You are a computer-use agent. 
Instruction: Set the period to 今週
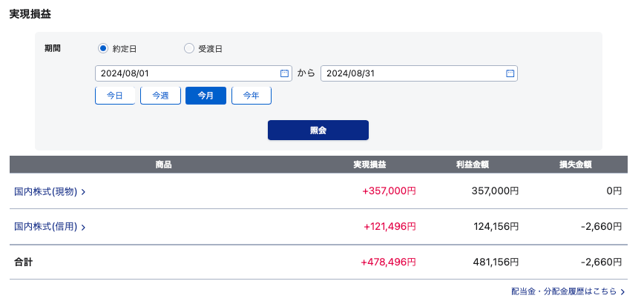click(x=160, y=96)
